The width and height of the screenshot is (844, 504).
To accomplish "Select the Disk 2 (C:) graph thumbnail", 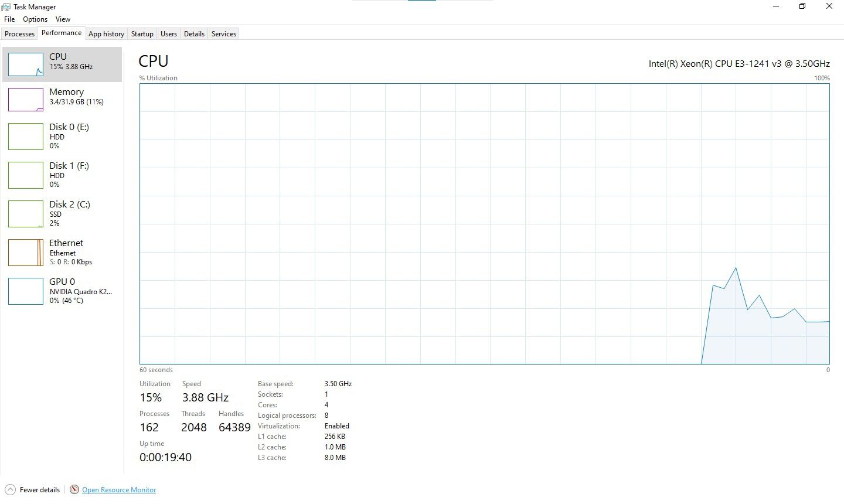I will coord(26,214).
